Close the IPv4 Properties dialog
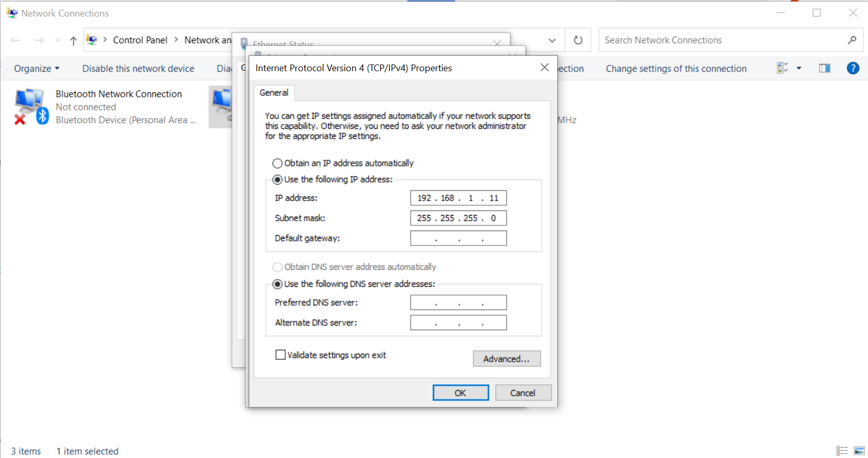 pyautogui.click(x=544, y=68)
